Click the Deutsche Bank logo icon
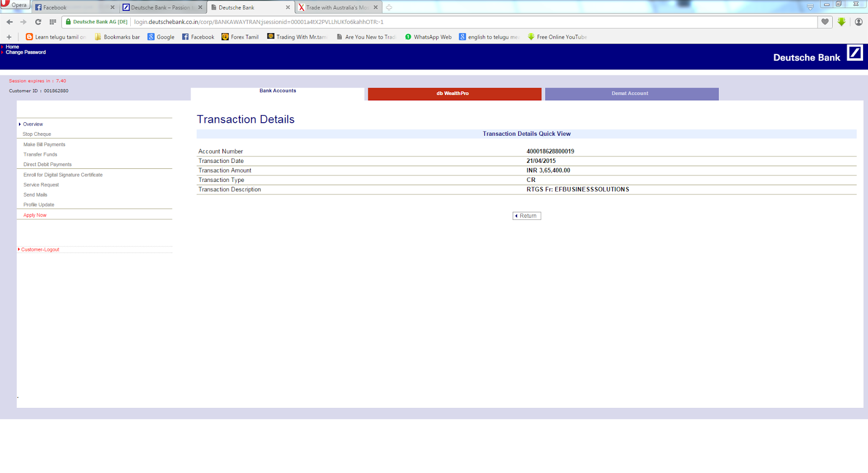The width and height of the screenshot is (868, 473). (855, 53)
